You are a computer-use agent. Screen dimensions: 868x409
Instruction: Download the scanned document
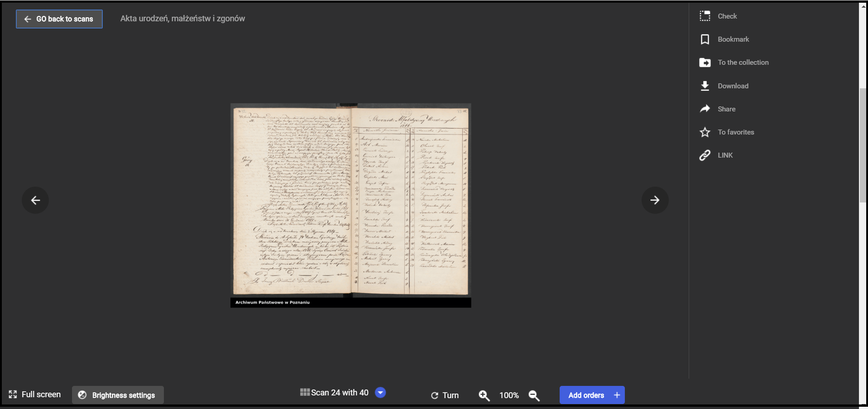(x=705, y=86)
